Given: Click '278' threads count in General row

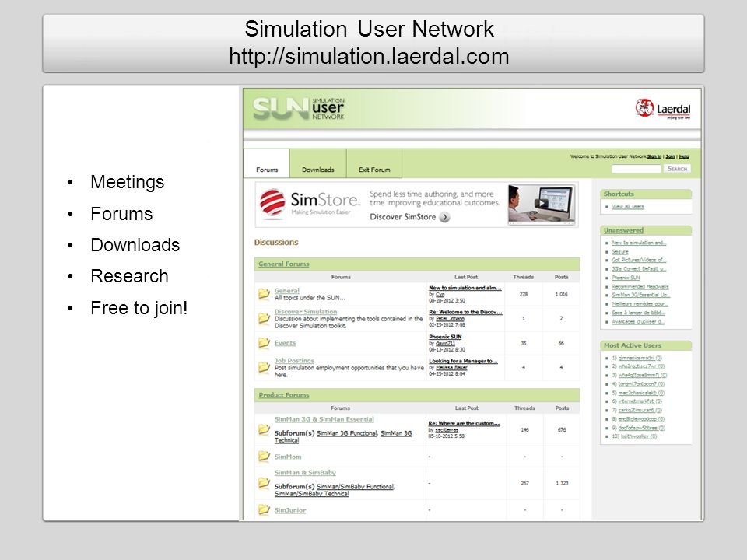Looking at the screenshot, I should coord(524,294).
